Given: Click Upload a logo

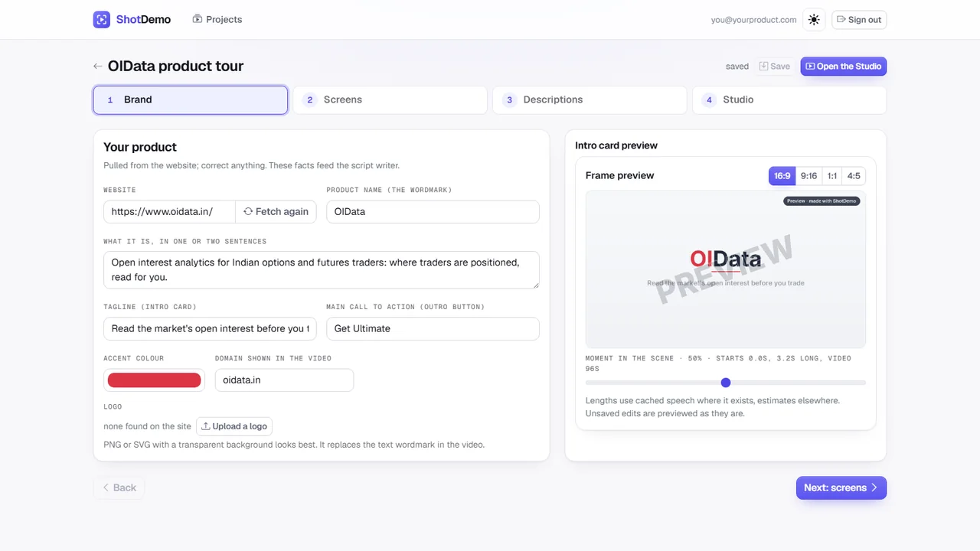Looking at the screenshot, I should (x=234, y=426).
